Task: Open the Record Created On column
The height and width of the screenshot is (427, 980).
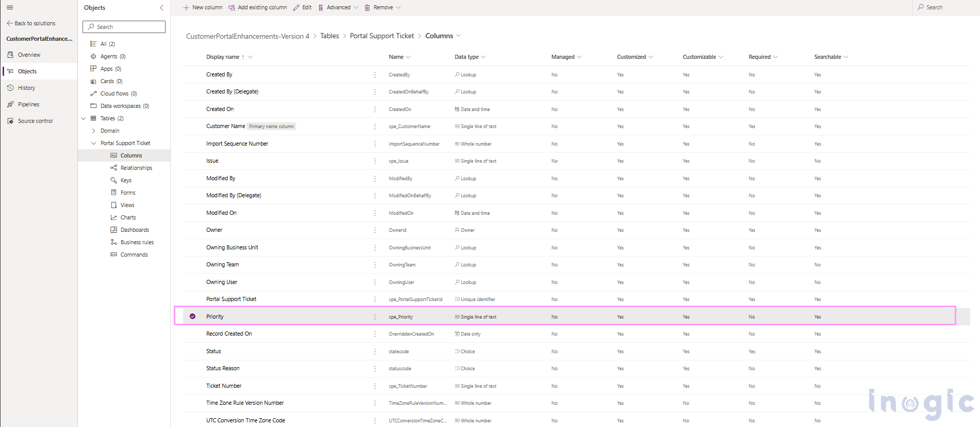Action: 229,334
